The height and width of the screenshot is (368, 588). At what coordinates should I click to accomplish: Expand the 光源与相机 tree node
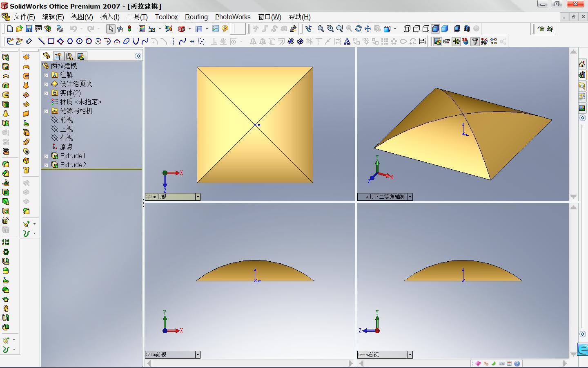click(x=46, y=111)
